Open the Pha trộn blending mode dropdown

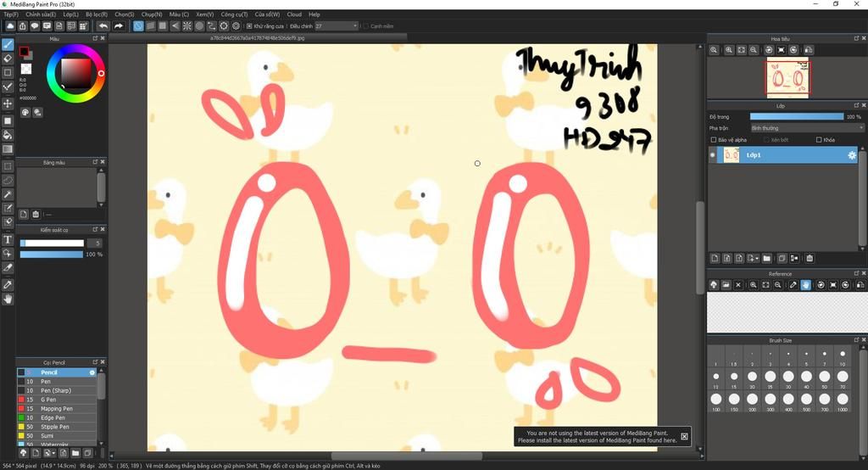(x=807, y=128)
